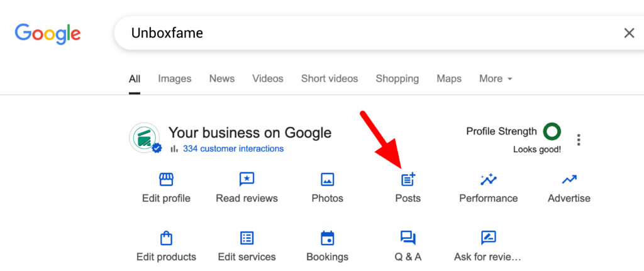The height and width of the screenshot is (271, 644).
Task: Open the Performance sparkle chart icon
Action: tap(488, 179)
